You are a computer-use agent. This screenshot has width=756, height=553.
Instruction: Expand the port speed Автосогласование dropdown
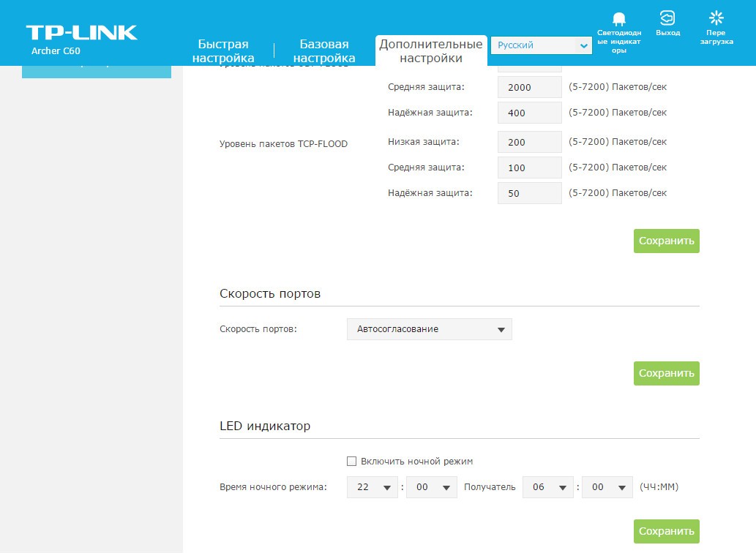pyautogui.click(x=429, y=329)
